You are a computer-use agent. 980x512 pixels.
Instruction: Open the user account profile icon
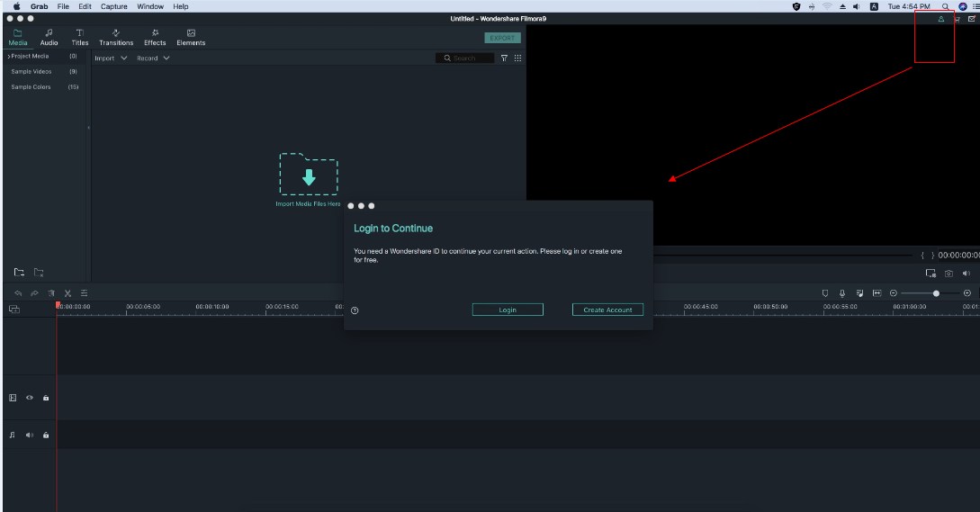[x=940, y=20]
